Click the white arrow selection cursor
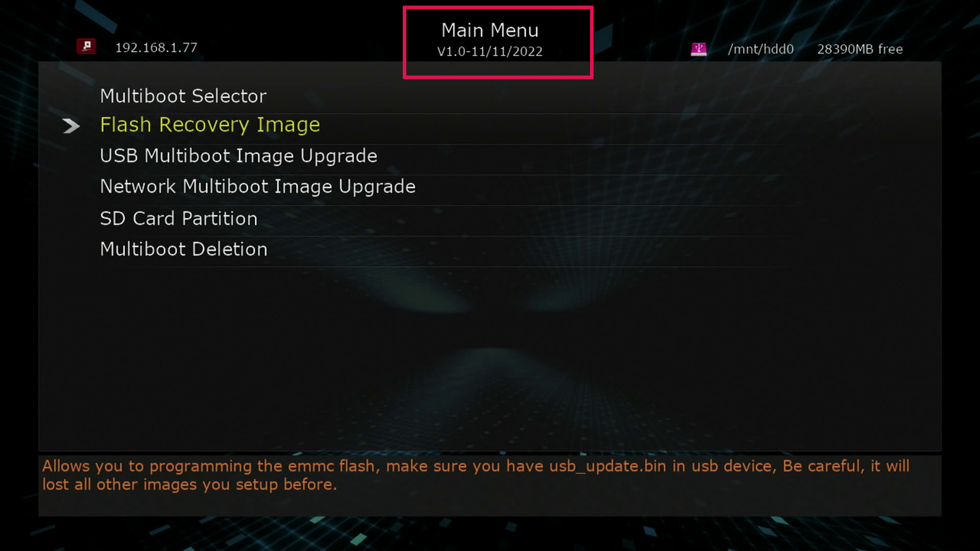The width and height of the screenshot is (980, 551). point(71,126)
